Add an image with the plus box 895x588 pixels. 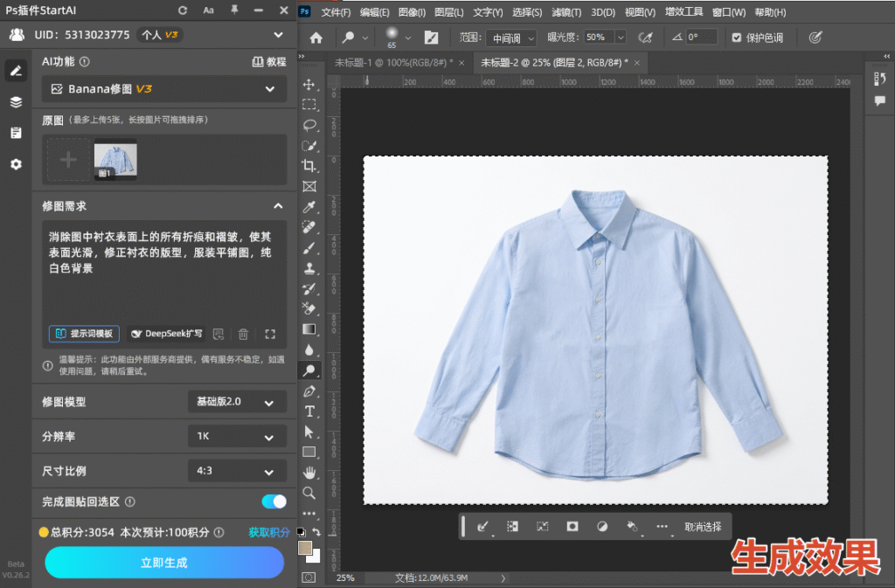point(68,160)
